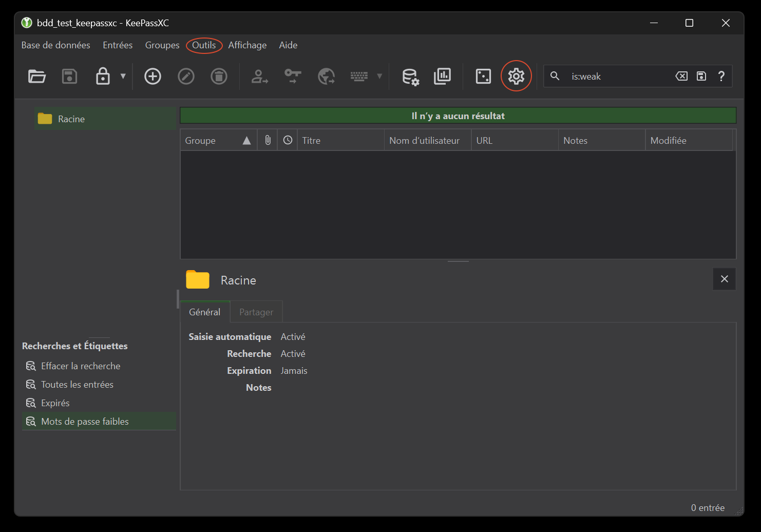Click the expiration clock column header
This screenshot has height=532, width=761.
[288, 140]
